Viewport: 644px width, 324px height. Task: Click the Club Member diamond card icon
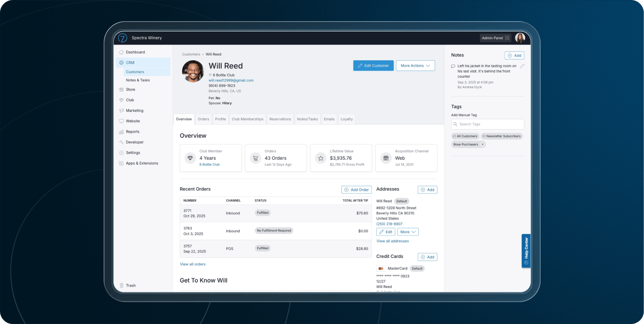click(190, 158)
